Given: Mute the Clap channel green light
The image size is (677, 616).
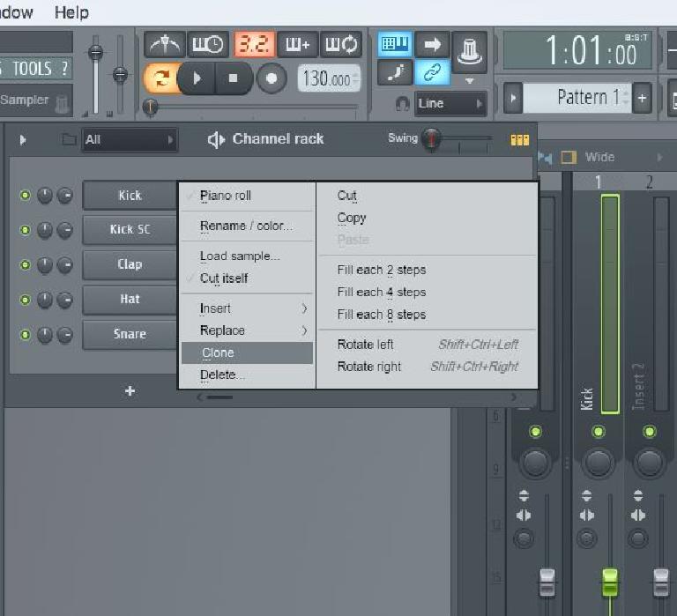Looking at the screenshot, I should [x=25, y=264].
